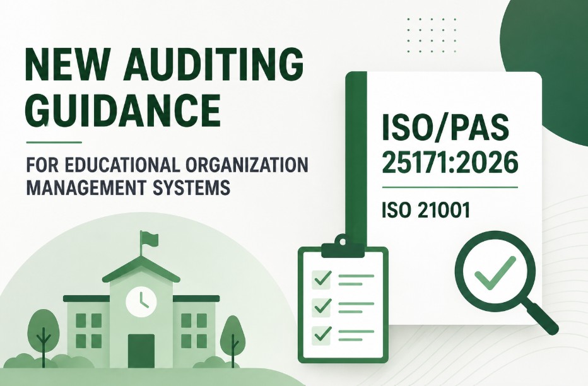
Task: Click the bottom checkbox on the clipboard
Action: (322, 336)
